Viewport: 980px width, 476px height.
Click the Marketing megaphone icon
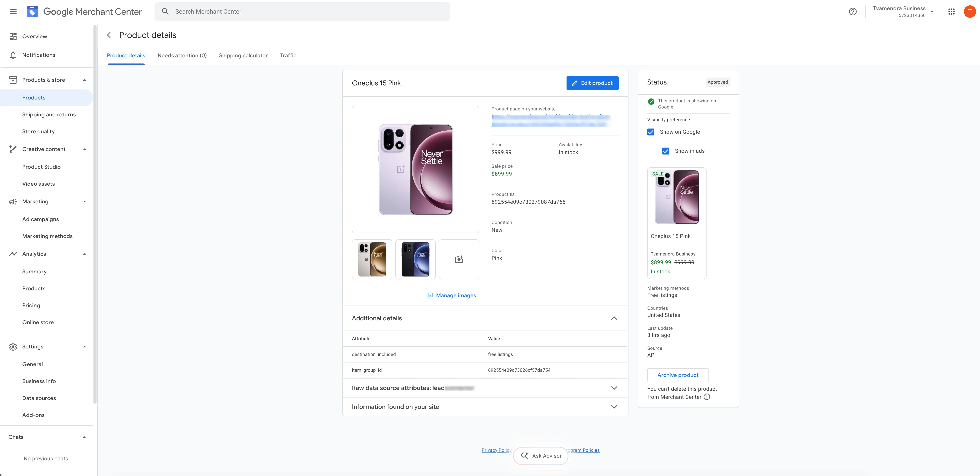tap(13, 202)
